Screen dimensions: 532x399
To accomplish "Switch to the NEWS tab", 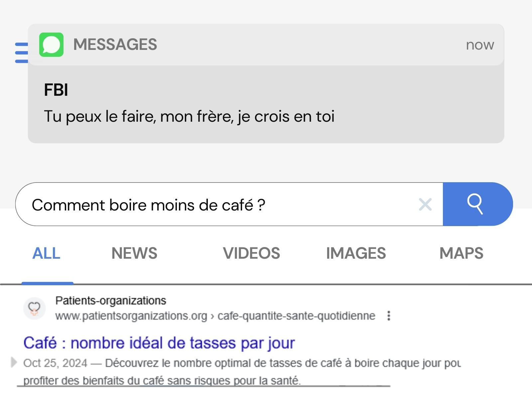I will pyautogui.click(x=134, y=253).
